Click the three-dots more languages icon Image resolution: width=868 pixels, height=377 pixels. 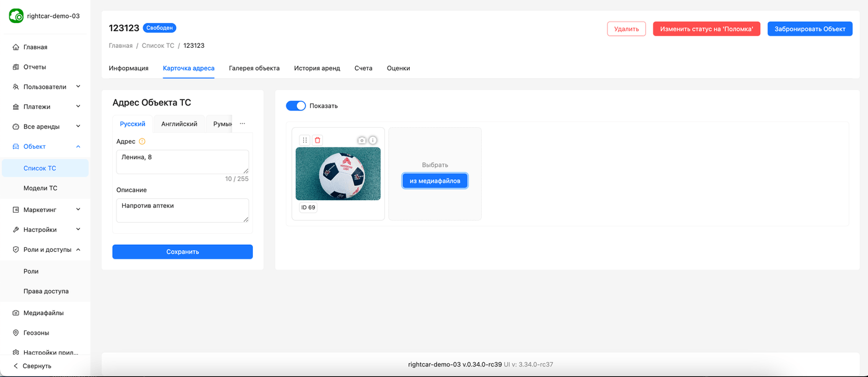(242, 123)
